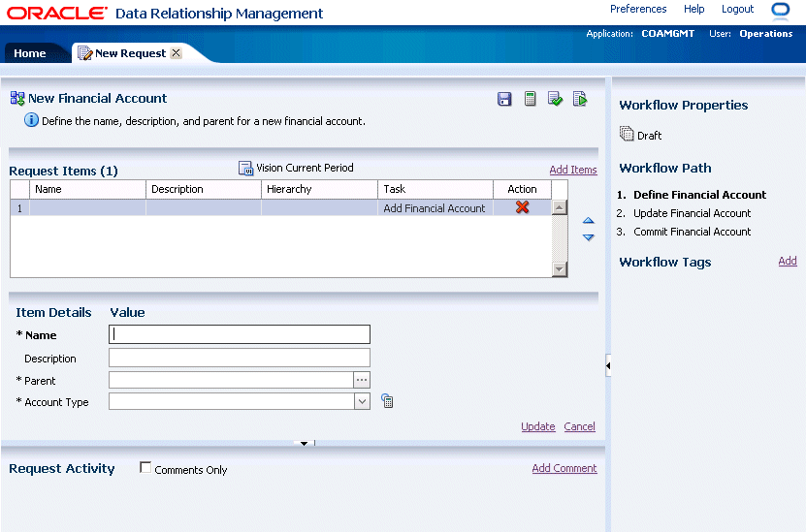Click the New Request tab's edit icon

coord(84,53)
